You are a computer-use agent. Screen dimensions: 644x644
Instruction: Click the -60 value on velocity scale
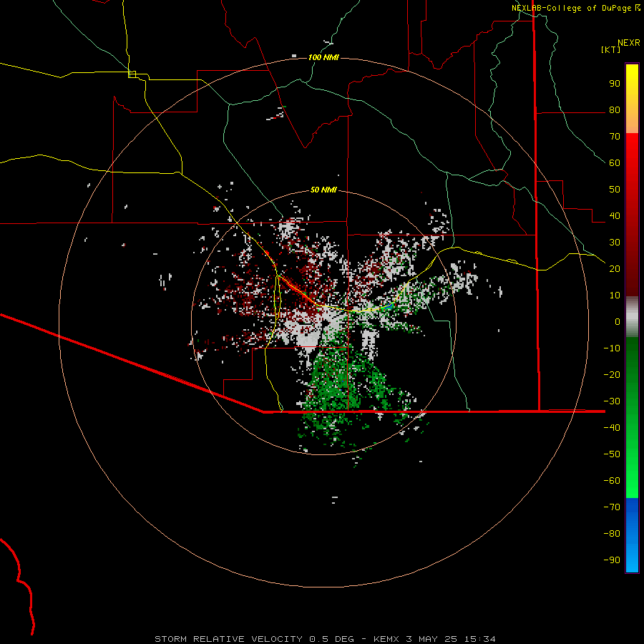[612, 481]
